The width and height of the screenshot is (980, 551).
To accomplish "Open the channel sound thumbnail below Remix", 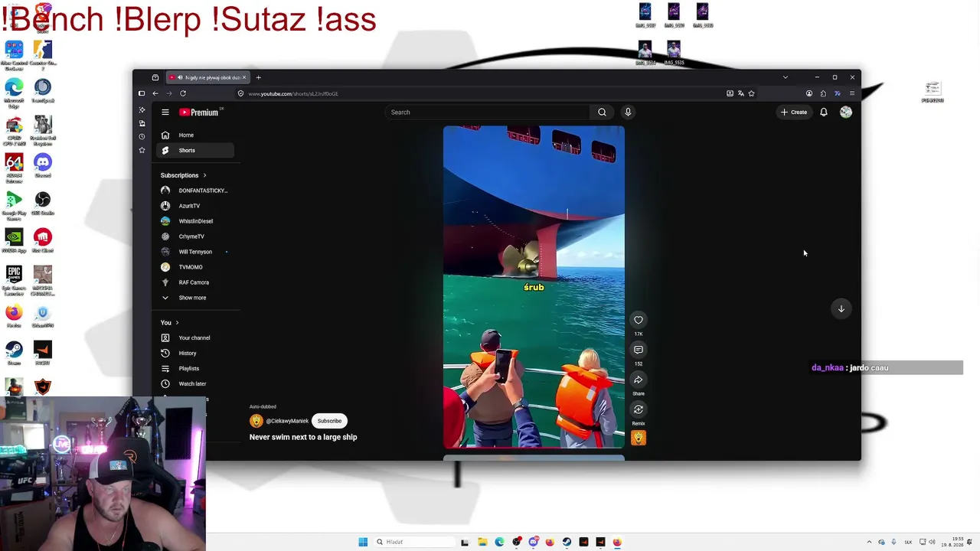I will [639, 438].
